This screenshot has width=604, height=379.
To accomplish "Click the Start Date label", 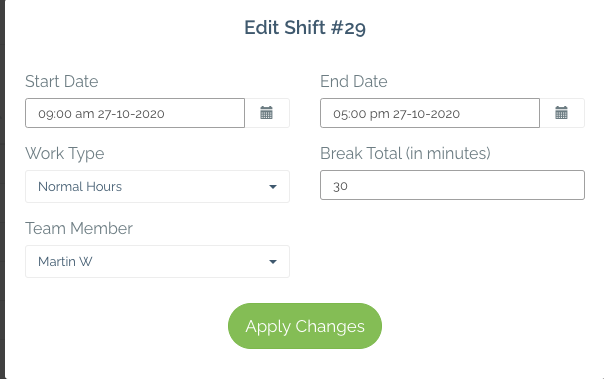I will coord(62,81).
